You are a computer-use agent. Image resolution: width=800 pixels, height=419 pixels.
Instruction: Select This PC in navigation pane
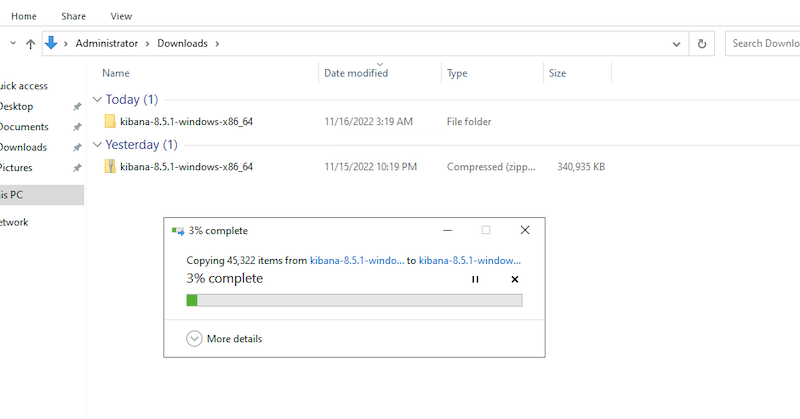pos(42,194)
